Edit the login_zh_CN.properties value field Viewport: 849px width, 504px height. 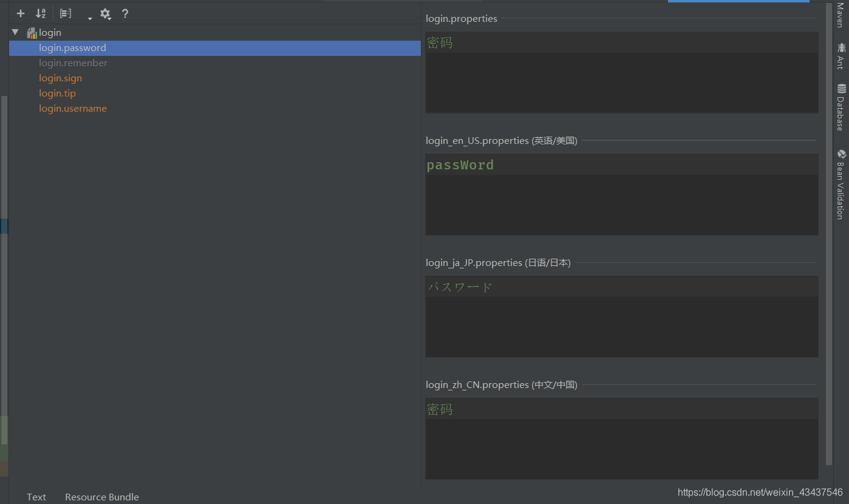pos(622,438)
